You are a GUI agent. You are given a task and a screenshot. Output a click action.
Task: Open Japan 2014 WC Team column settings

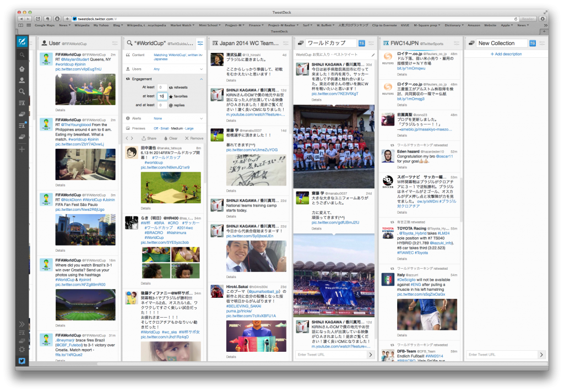[286, 43]
